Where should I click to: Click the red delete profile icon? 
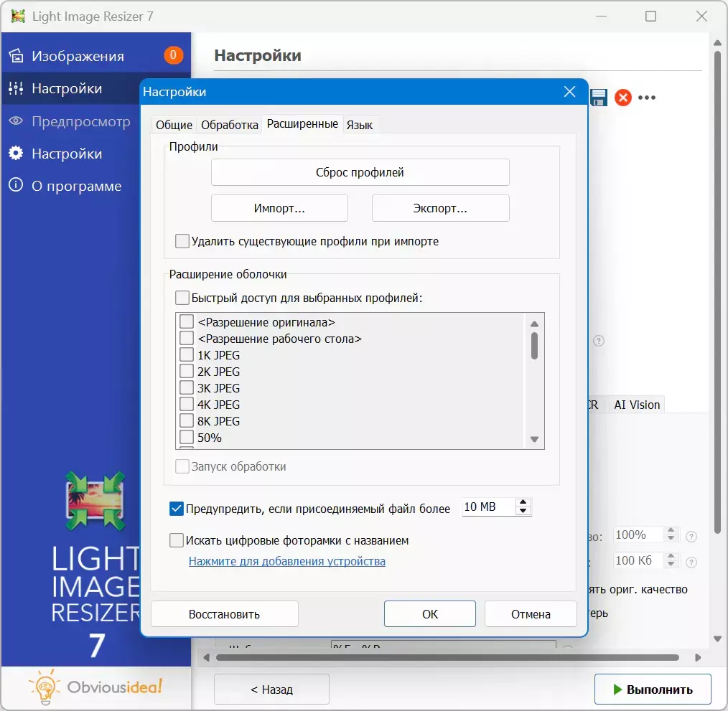click(x=622, y=98)
